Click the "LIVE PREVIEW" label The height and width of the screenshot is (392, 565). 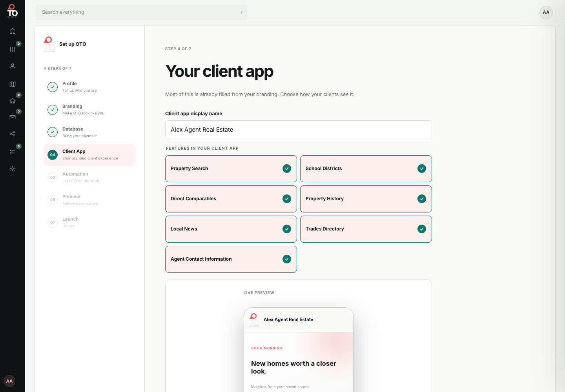pyautogui.click(x=259, y=293)
